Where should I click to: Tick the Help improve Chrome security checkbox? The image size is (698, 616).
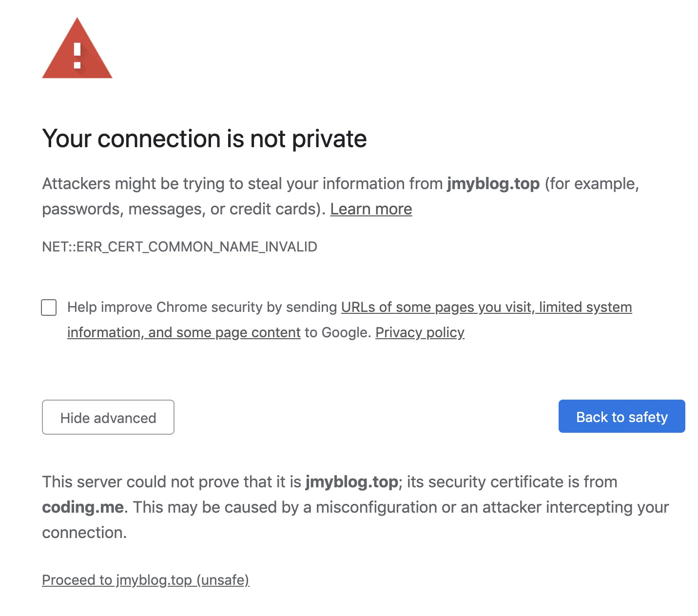[x=49, y=308]
